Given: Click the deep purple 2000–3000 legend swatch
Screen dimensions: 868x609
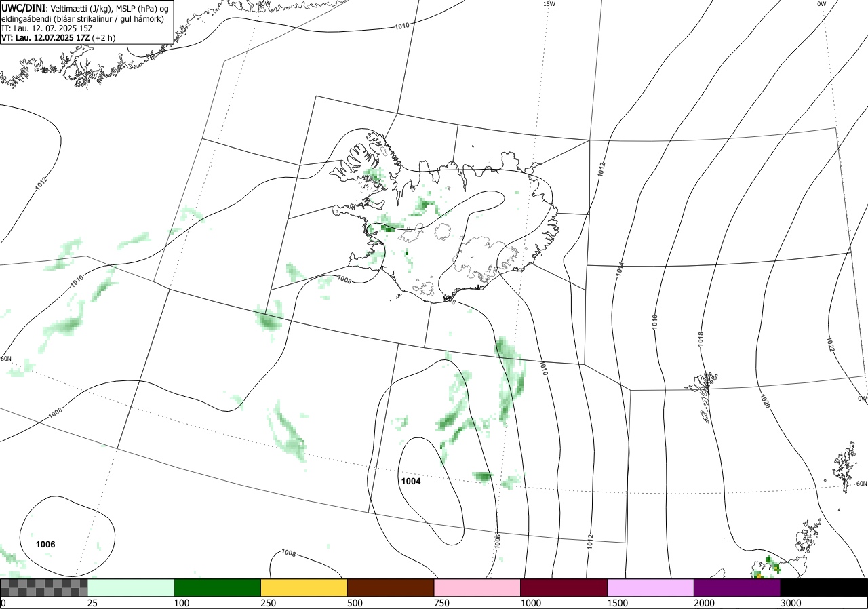Looking at the screenshot, I should (x=737, y=587).
